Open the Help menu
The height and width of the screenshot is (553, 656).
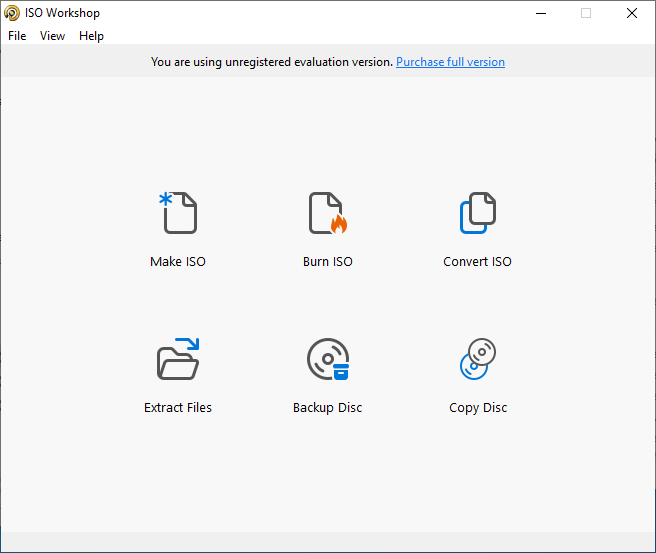pos(91,36)
